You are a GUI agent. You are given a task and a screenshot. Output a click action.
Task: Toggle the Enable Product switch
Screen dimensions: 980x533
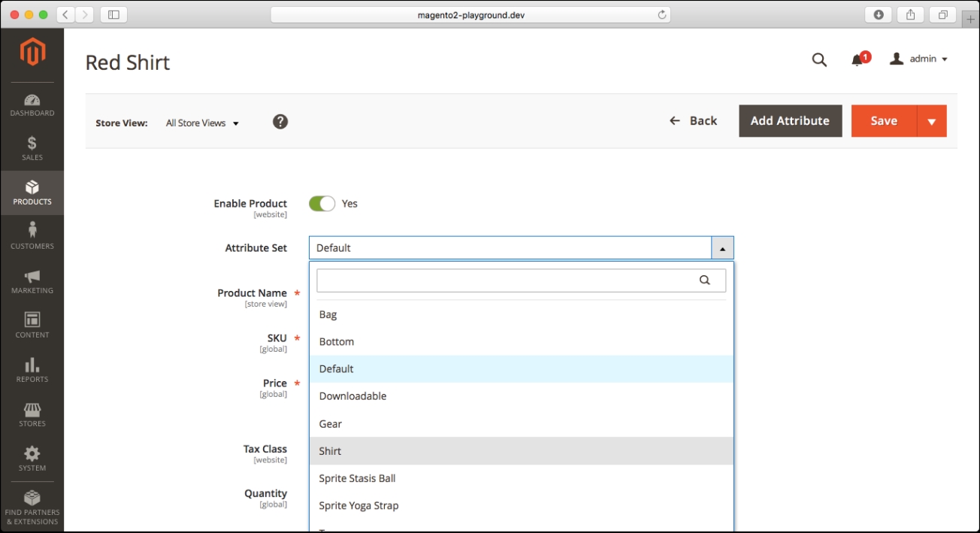(x=322, y=204)
